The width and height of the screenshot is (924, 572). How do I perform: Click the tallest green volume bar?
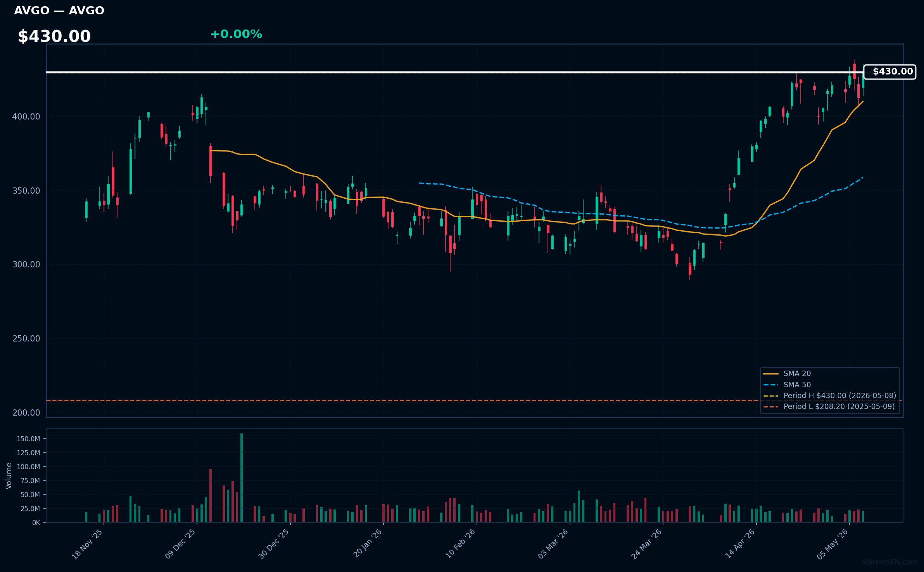242,478
